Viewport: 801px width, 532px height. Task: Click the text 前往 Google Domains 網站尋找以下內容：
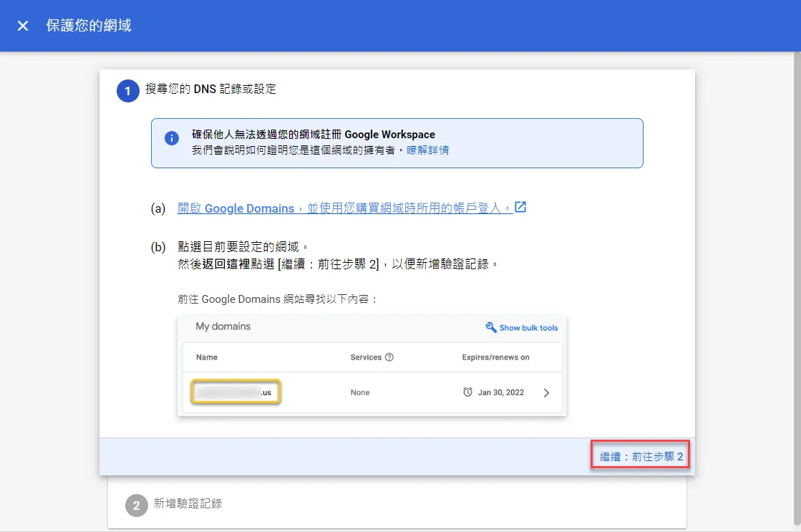point(278,299)
